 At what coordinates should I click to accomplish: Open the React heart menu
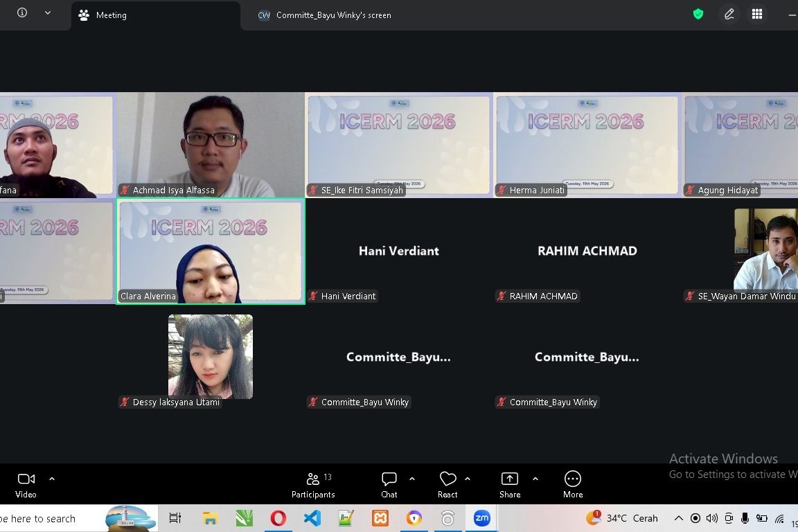point(448,485)
